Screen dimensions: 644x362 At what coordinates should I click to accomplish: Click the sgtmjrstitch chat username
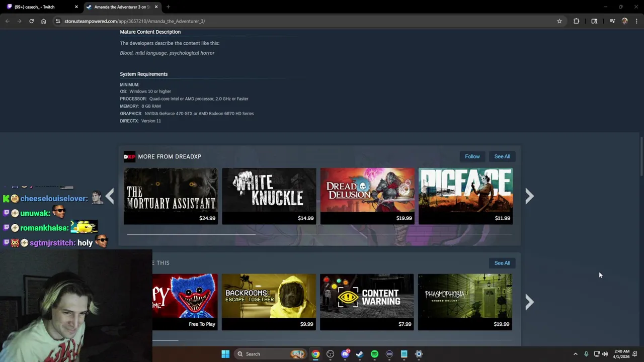[52, 243]
